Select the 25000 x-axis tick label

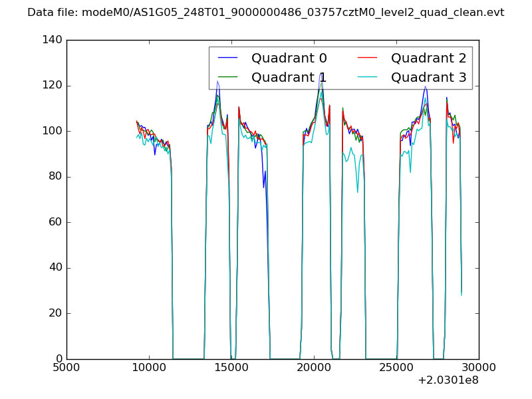[396, 368]
